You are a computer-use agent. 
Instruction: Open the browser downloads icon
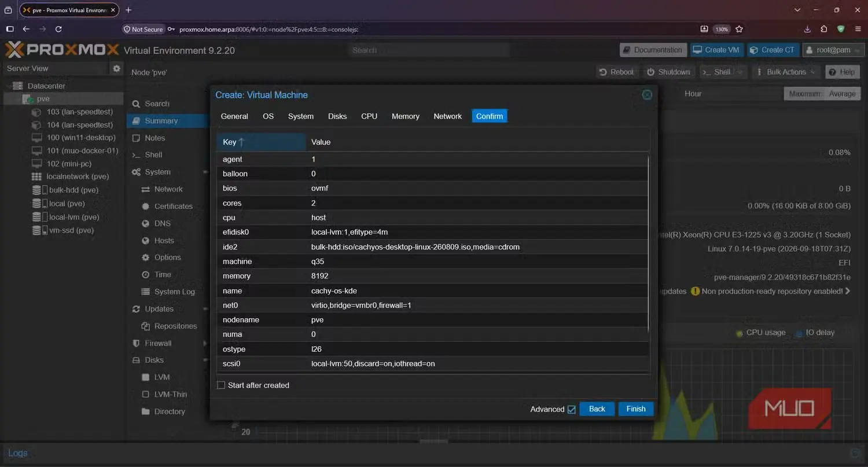(x=807, y=29)
